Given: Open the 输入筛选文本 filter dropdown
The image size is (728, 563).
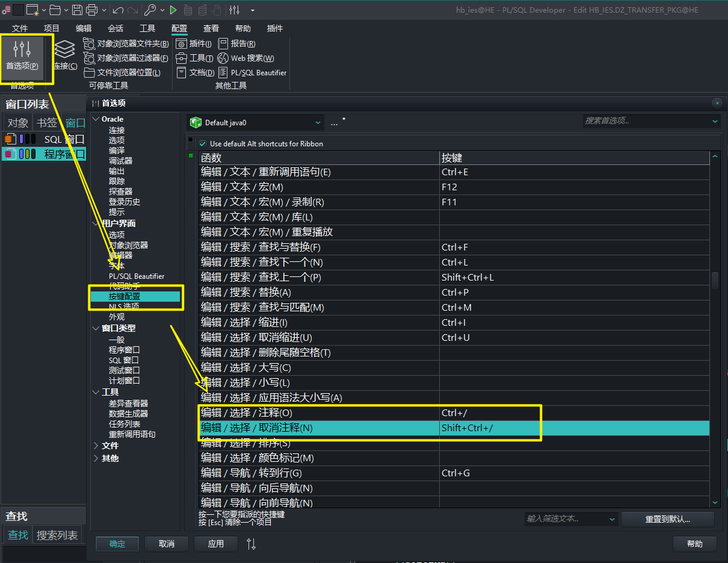Looking at the screenshot, I should point(612,518).
